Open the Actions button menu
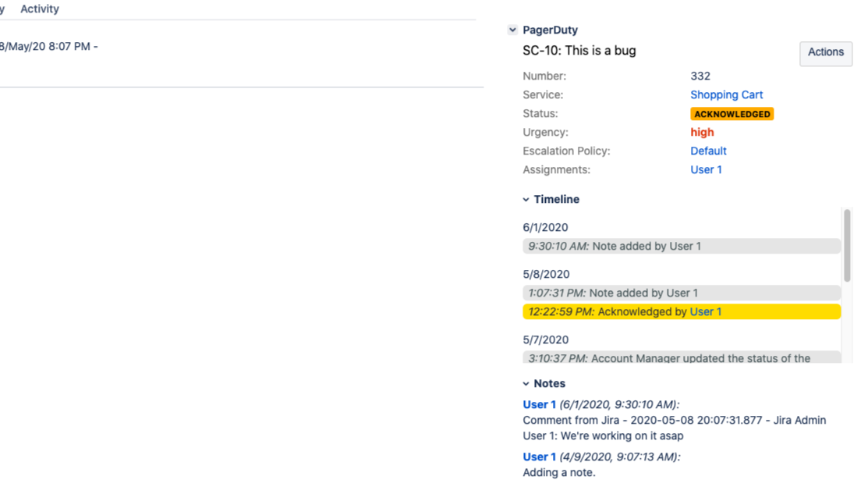868x494 pixels. (825, 53)
